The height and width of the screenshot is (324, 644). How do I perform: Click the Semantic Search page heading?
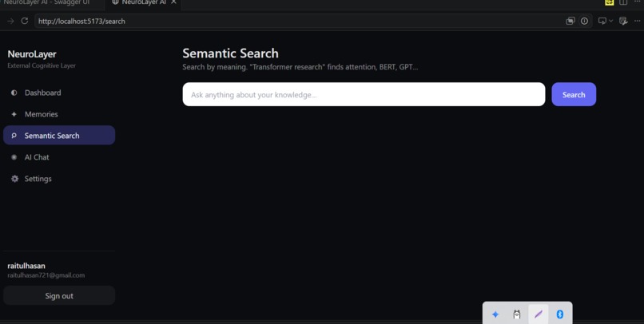pos(230,53)
